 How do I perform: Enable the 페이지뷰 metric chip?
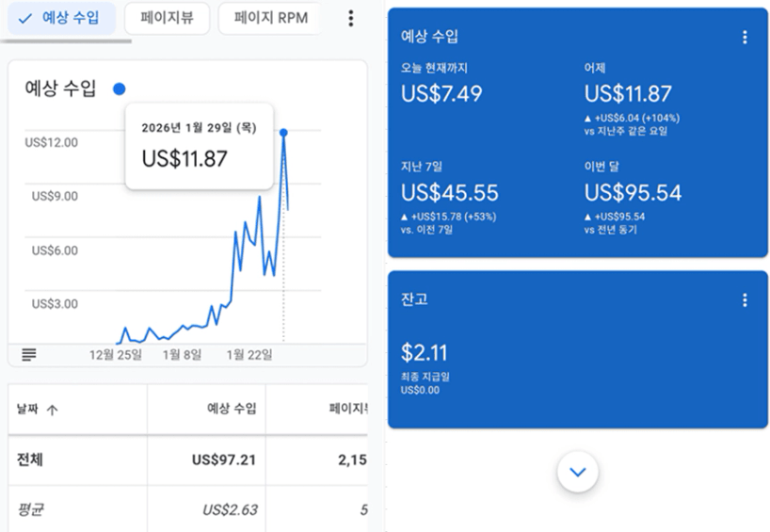tap(167, 18)
